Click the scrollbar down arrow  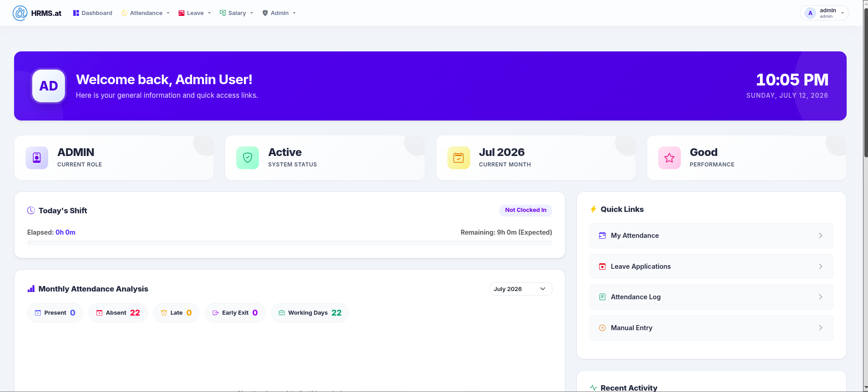tap(866, 388)
